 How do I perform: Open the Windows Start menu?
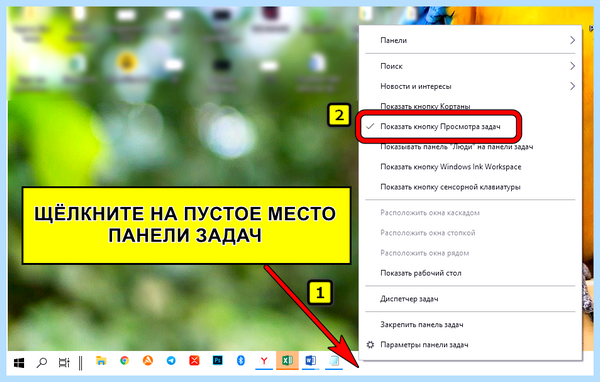[19, 362]
